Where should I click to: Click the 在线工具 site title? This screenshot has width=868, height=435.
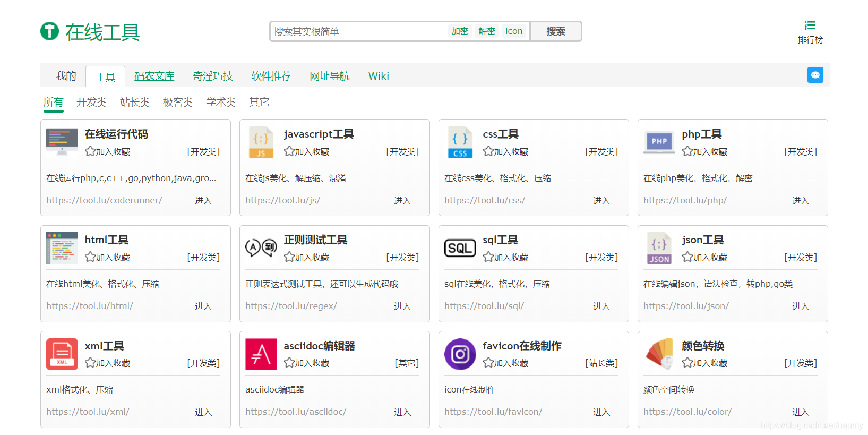(102, 32)
